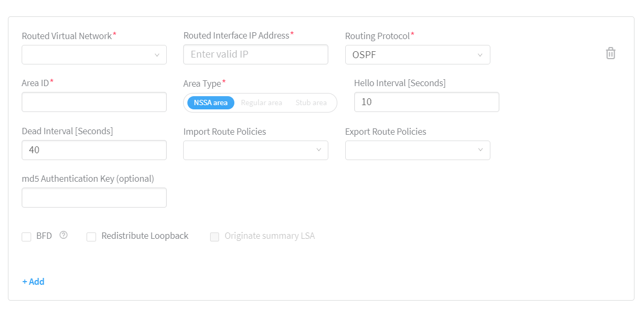Click the Hello Interval seconds field
This screenshot has height=317, width=644.
pyautogui.click(x=427, y=102)
